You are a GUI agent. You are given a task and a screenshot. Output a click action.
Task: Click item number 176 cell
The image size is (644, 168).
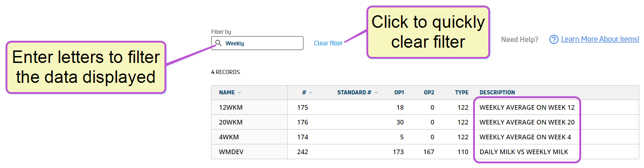pos(303,122)
